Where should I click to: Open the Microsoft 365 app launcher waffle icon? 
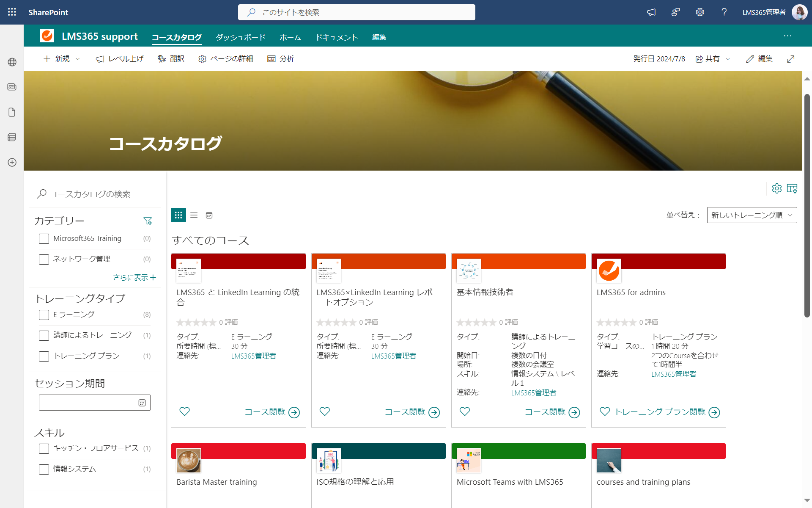tap(12, 12)
